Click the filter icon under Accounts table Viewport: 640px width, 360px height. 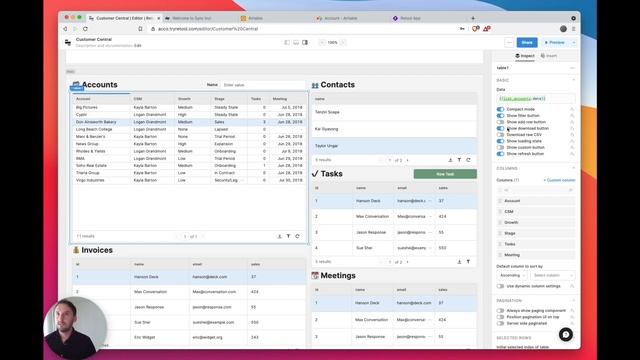[289, 236]
